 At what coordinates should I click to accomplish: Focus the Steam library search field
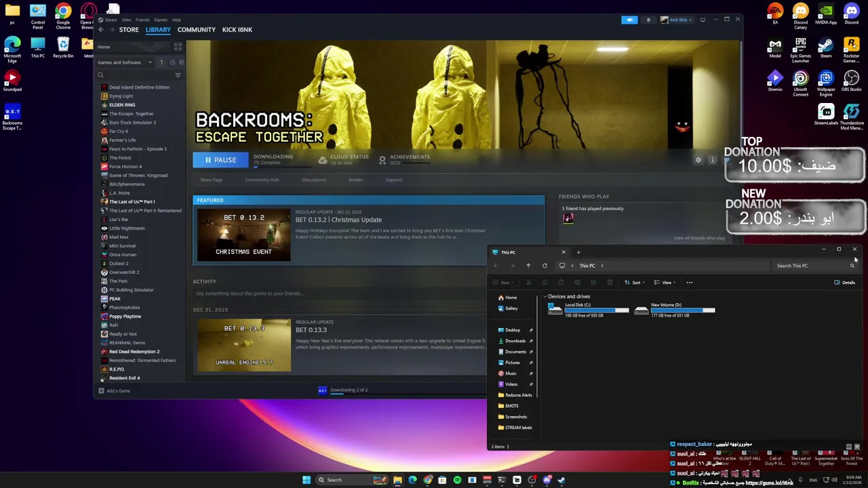coord(136,75)
